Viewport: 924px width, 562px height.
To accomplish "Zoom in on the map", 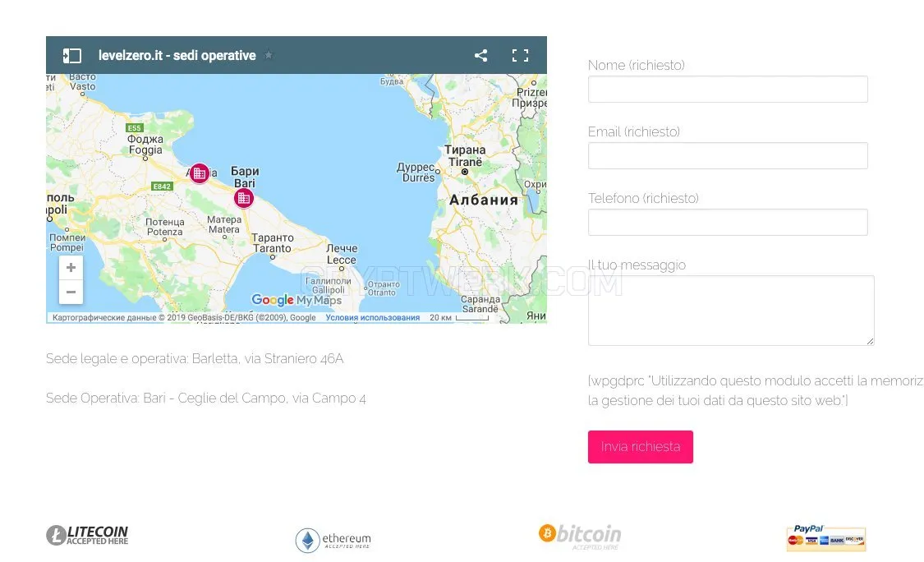I will pos(71,268).
